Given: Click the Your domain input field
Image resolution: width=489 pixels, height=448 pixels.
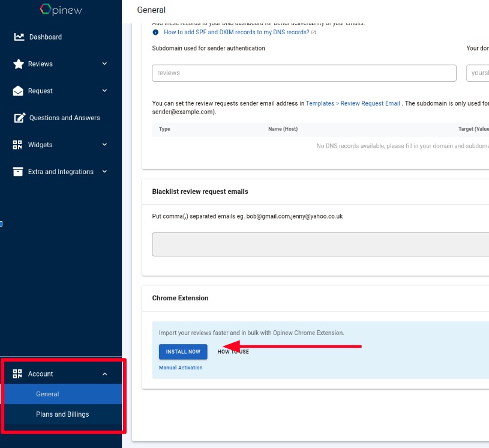Looking at the screenshot, I should pyautogui.click(x=478, y=73).
